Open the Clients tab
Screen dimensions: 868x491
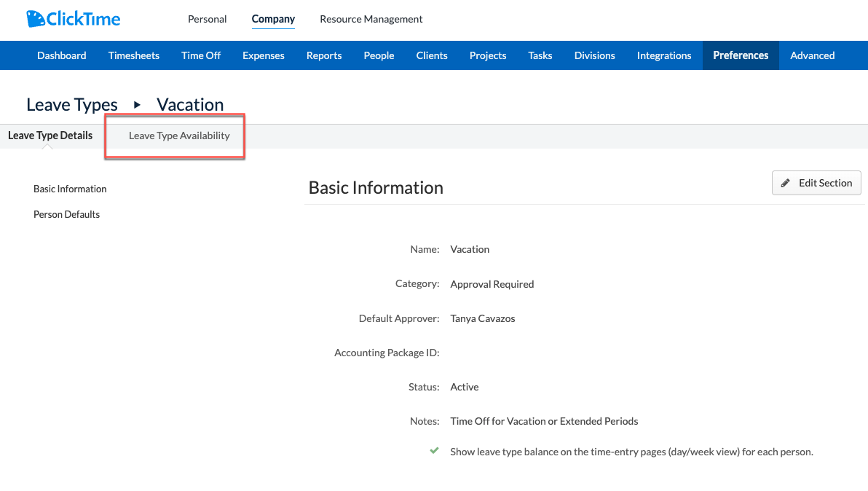[x=432, y=55]
